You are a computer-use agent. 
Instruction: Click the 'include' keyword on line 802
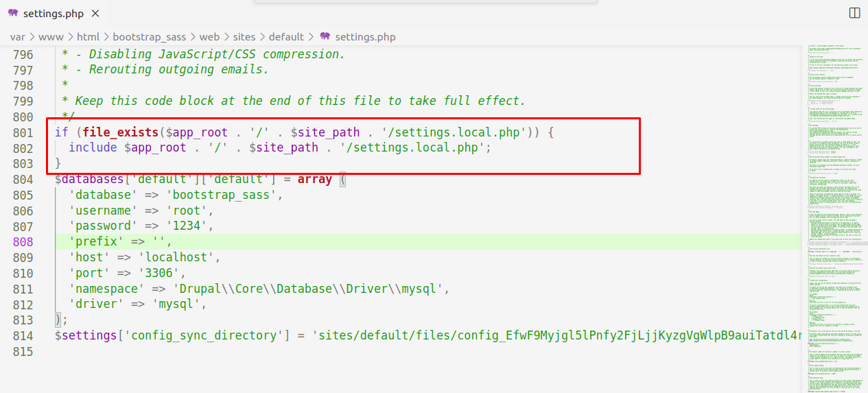point(93,147)
